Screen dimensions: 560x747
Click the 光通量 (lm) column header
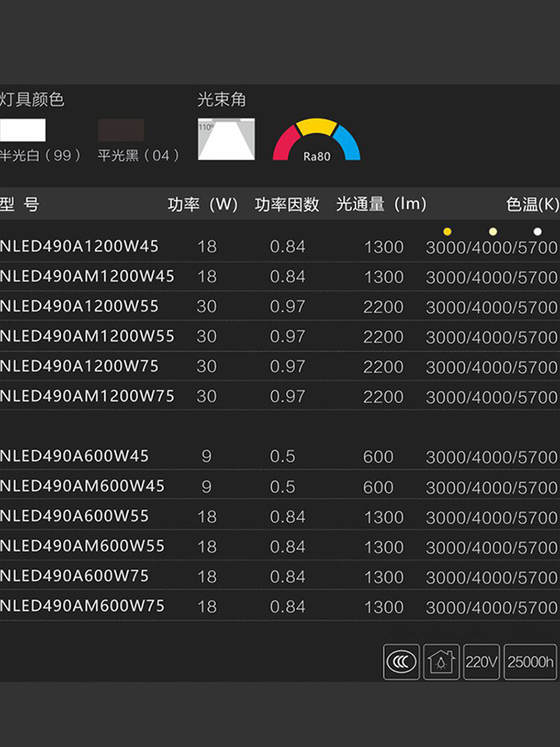pyautogui.click(x=381, y=205)
